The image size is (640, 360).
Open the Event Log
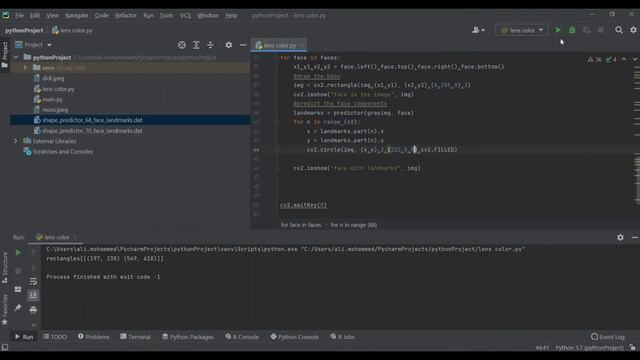608,337
